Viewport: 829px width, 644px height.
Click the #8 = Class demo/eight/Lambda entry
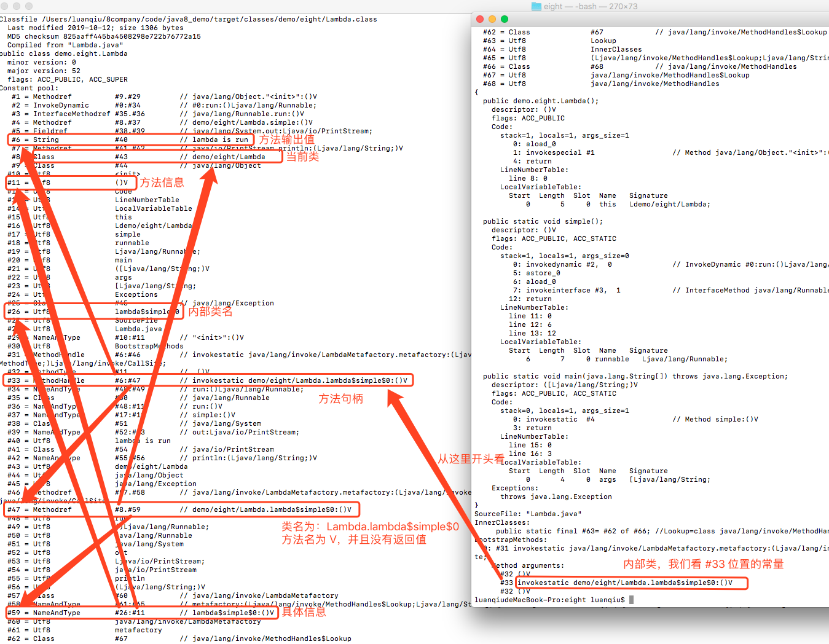123,157
